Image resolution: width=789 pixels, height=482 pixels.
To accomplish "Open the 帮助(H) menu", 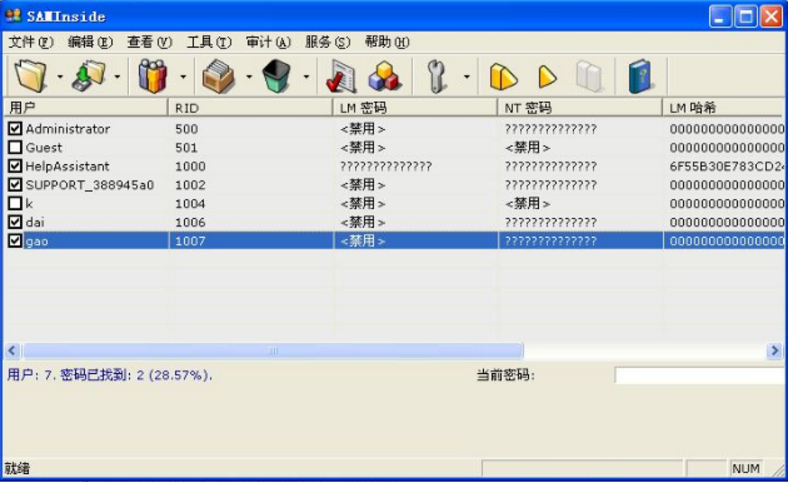I will point(387,42).
